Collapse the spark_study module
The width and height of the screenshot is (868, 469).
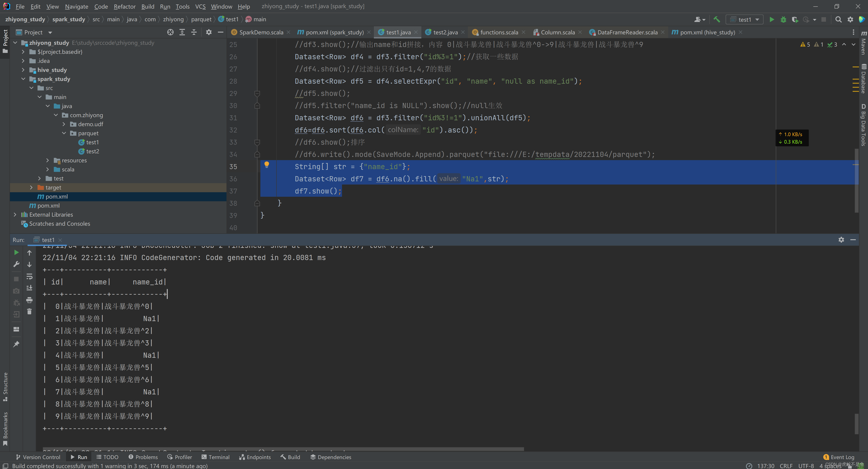(23, 79)
